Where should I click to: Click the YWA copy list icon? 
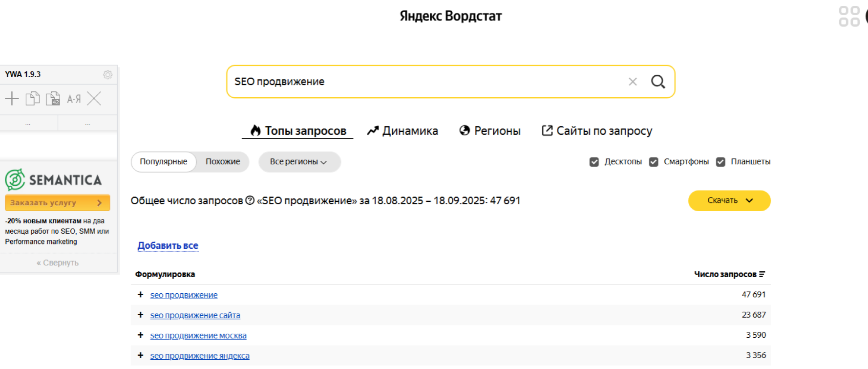pos(33,99)
